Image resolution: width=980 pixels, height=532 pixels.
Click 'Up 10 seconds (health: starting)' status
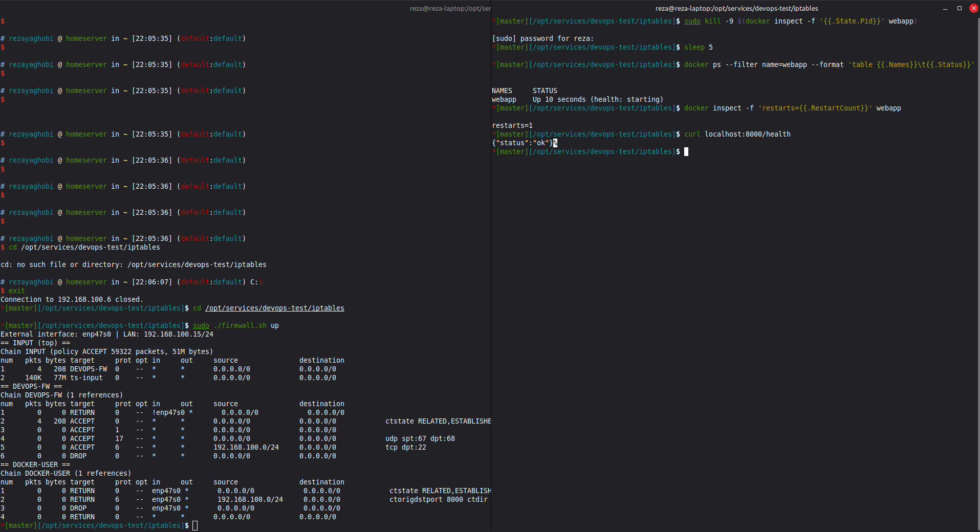click(x=598, y=99)
